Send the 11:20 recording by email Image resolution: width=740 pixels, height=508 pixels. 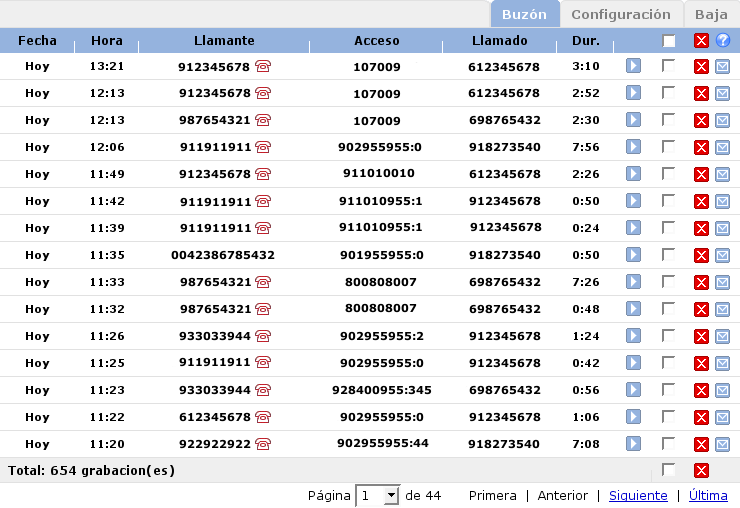(722, 444)
